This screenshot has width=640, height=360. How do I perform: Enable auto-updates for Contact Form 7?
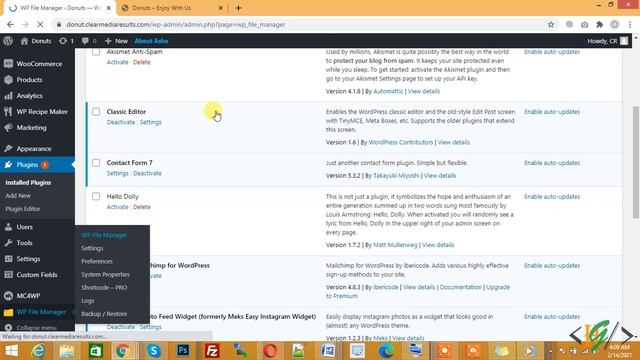tap(552, 162)
